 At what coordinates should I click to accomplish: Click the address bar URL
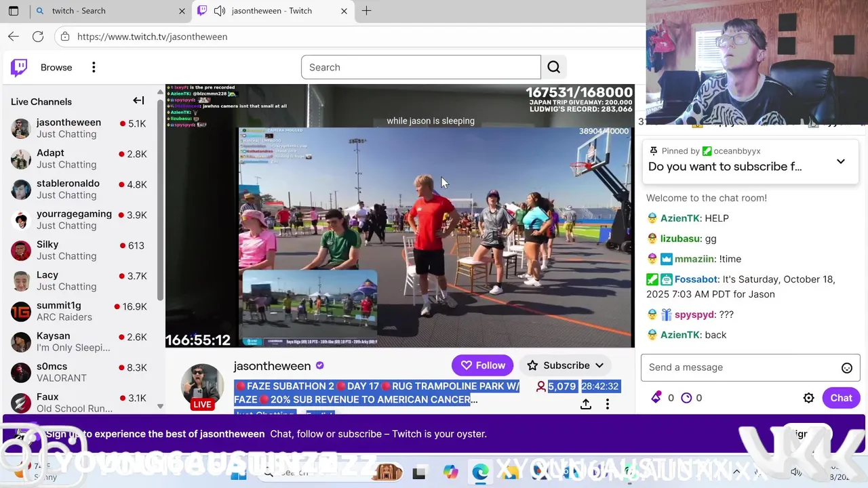click(x=152, y=37)
